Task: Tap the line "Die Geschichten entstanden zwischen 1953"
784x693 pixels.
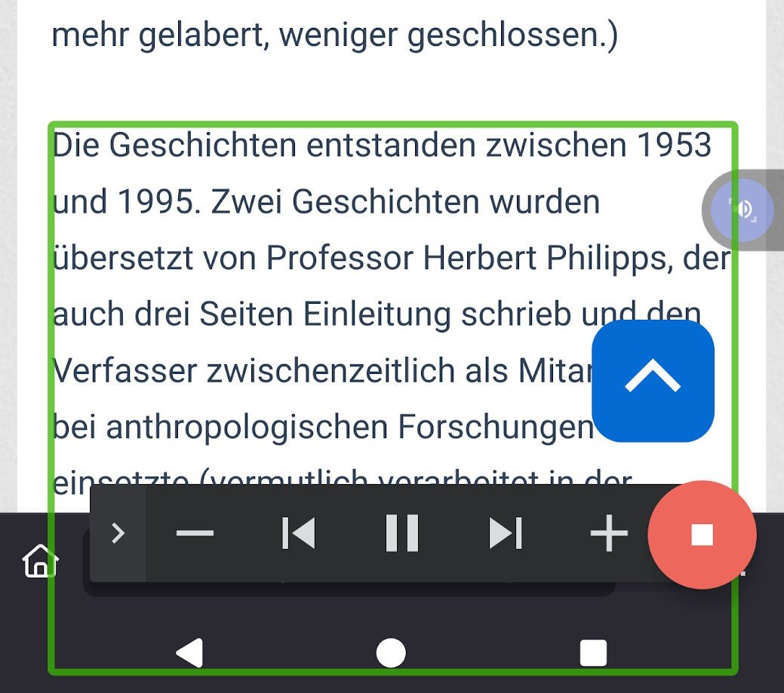Action: pos(382,146)
